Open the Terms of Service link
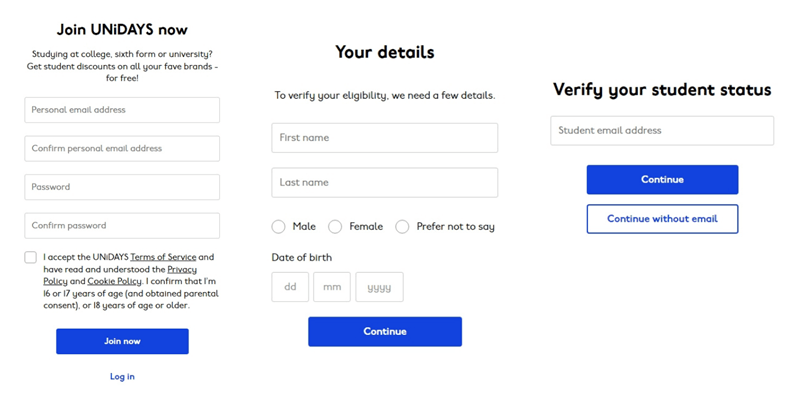800x401 pixels. coord(163,258)
